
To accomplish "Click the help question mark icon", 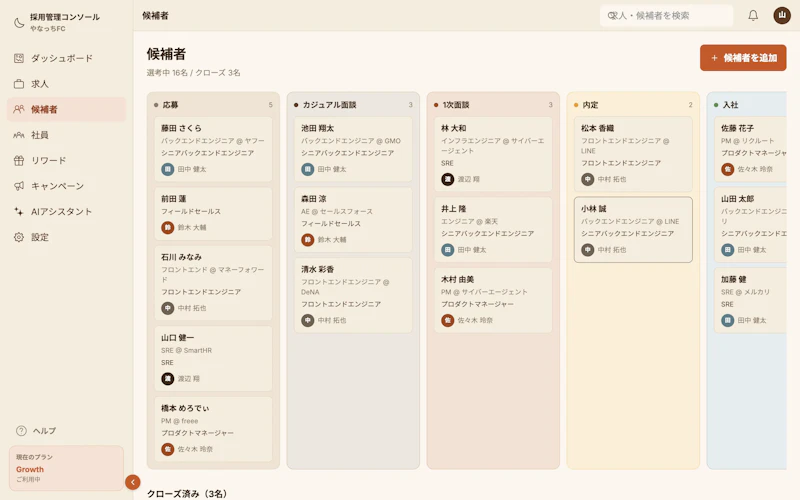I will pos(21,431).
